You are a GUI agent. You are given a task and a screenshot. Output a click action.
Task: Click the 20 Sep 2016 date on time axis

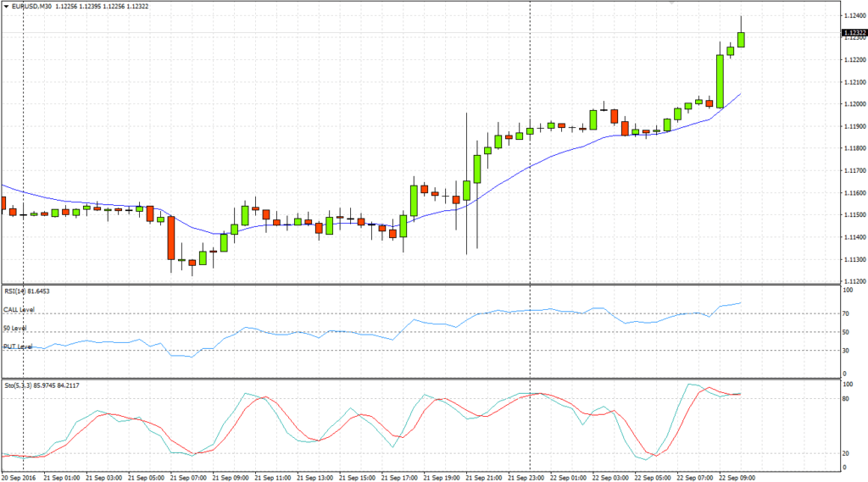coord(21,476)
